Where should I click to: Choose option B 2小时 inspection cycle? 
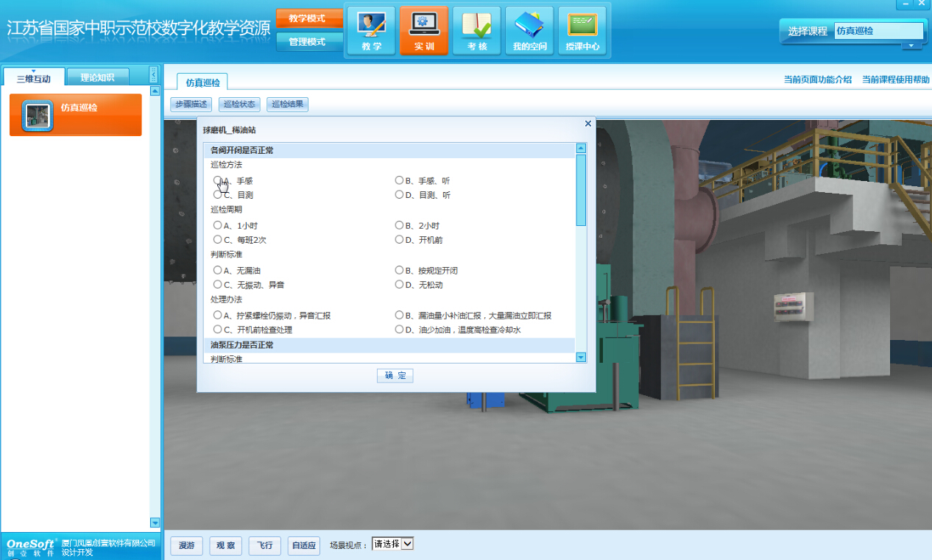(400, 225)
